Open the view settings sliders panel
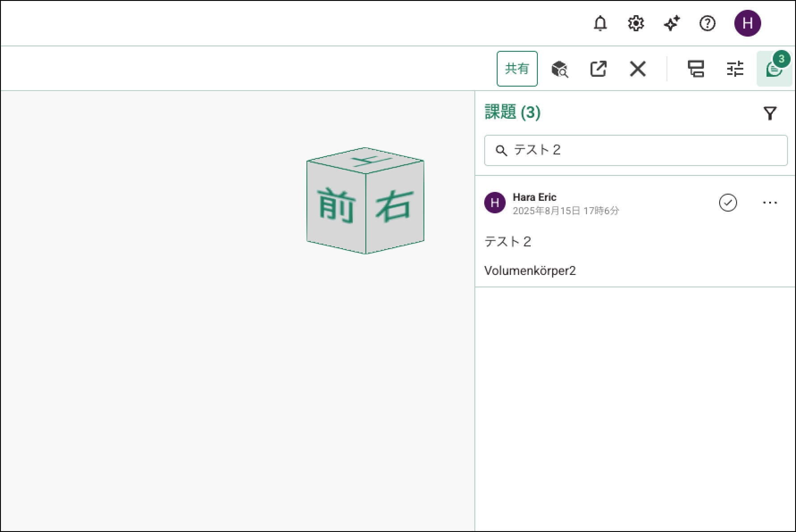Screen dimensions: 796x532 [x=735, y=69]
